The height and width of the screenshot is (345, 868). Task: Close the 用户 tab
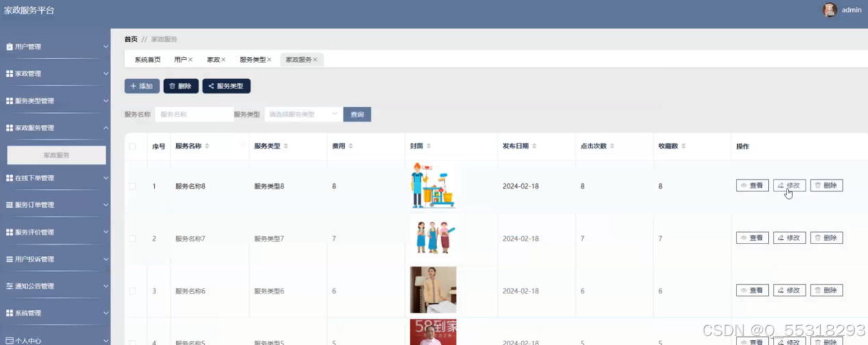click(190, 60)
